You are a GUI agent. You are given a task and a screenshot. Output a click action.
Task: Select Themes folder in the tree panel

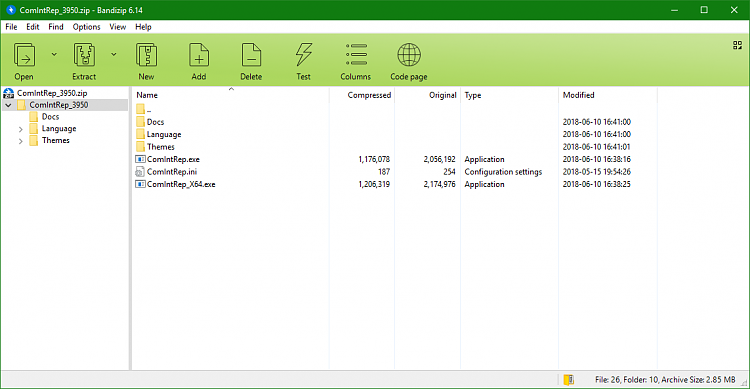coord(55,140)
